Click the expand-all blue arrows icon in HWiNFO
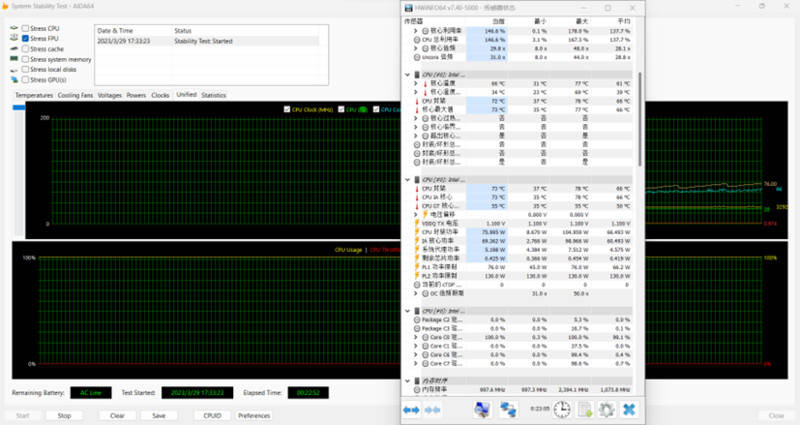Viewport: 800px width, 425px height. (411, 410)
